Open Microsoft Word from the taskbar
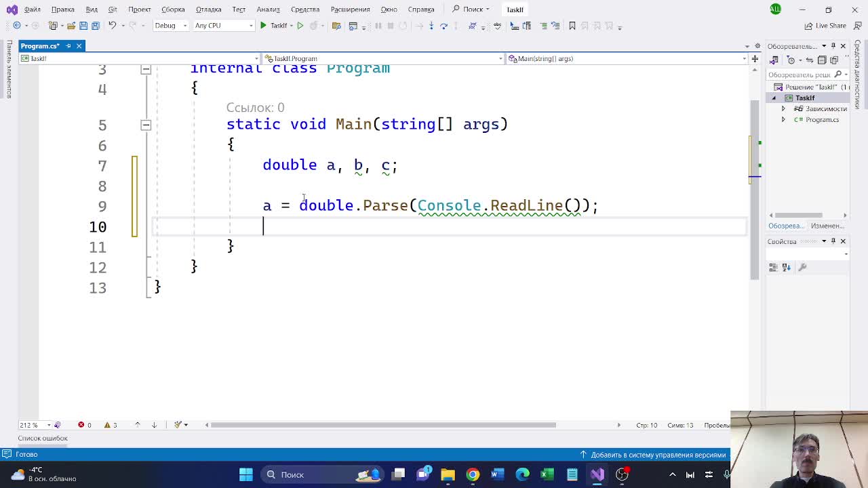This screenshot has height=488, width=868. click(498, 474)
